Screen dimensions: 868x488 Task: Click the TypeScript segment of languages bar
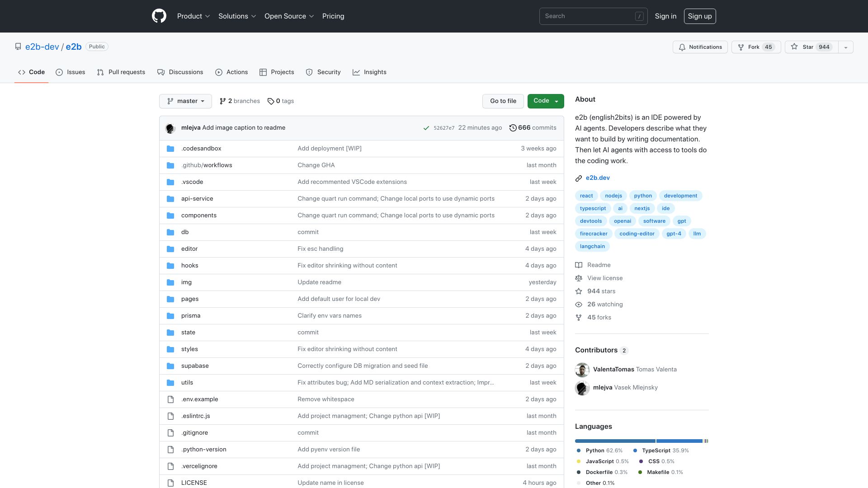[x=679, y=441]
